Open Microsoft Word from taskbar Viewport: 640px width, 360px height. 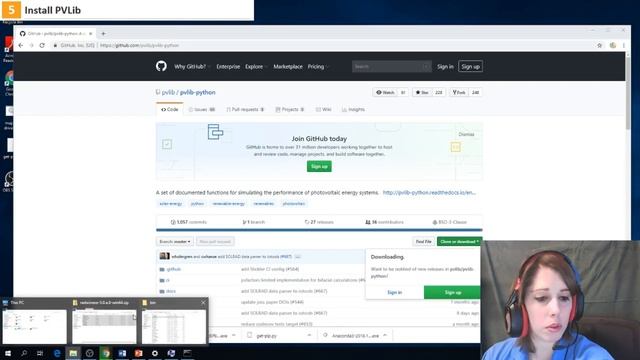pos(122,353)
